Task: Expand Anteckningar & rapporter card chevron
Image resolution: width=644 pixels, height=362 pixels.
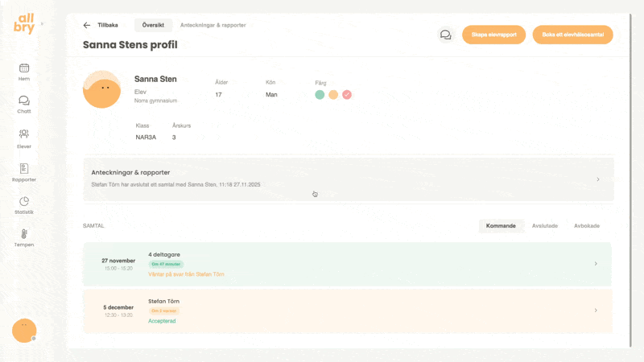Action: click(x=598, y=179)
